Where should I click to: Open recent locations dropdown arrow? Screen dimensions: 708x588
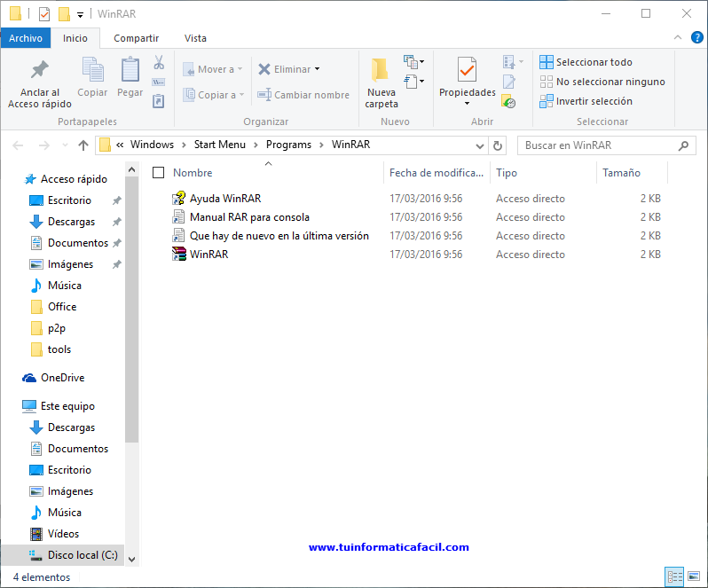click(x=65, y=145)
